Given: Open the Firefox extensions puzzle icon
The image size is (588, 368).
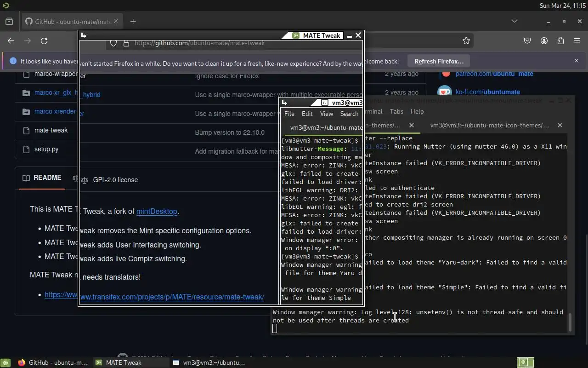Looking at the screenshot, I should pyautogui.click(x=560, y=40).
